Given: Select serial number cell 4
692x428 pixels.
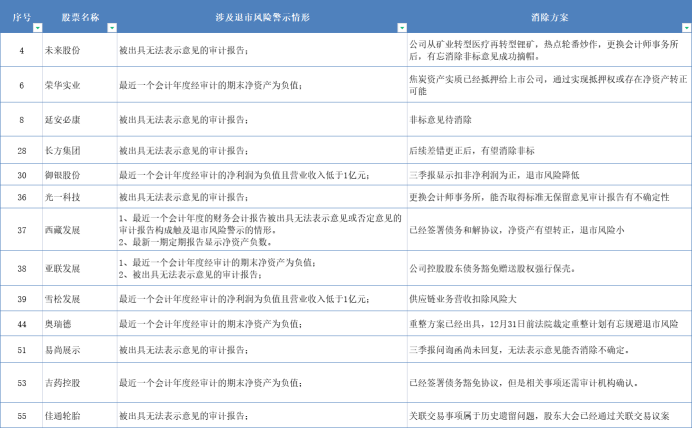Looking at the screenshot, I should 22,50.
